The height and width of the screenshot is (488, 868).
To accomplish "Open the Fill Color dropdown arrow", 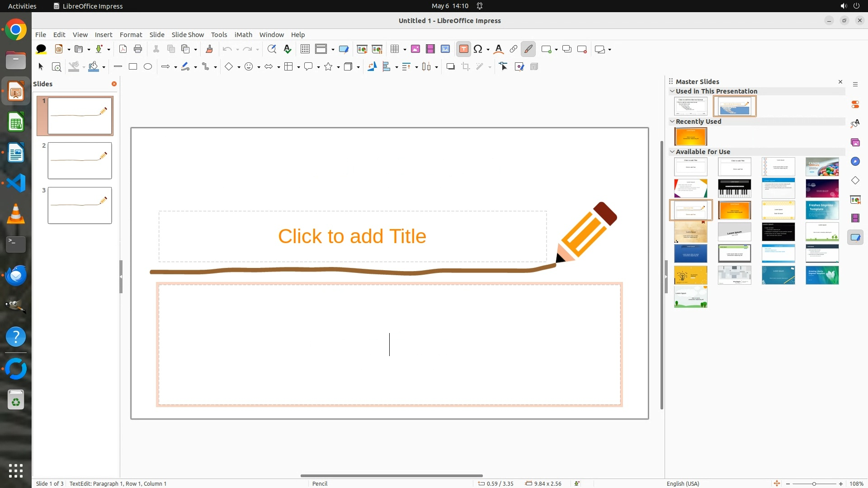I will 104,67.
